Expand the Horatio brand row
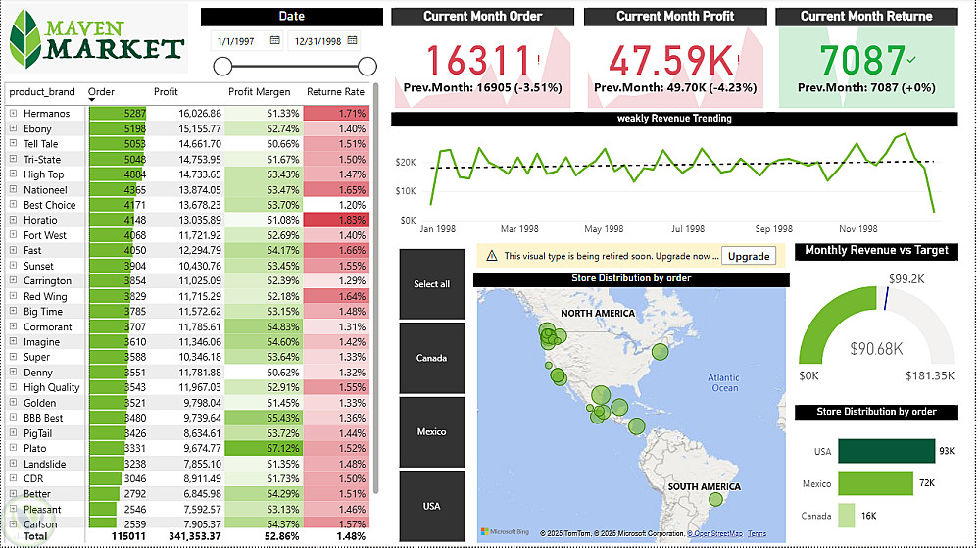Viewport: 980px width, 548px height. tap(13, 220)
